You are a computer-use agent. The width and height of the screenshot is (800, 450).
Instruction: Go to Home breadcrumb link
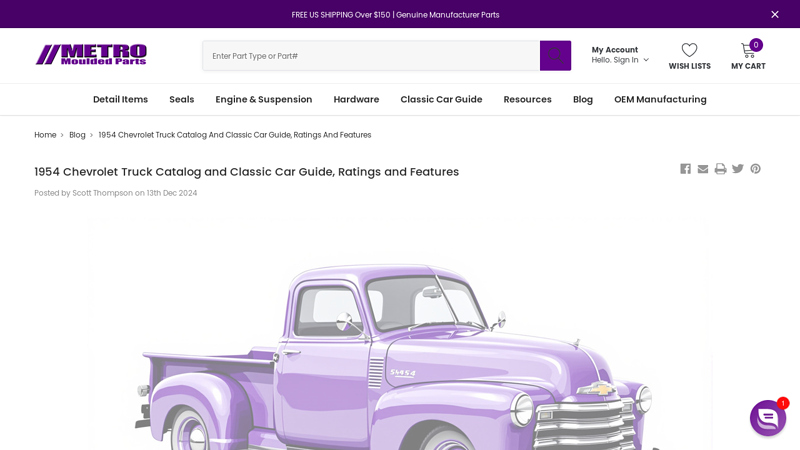[45, 135]
